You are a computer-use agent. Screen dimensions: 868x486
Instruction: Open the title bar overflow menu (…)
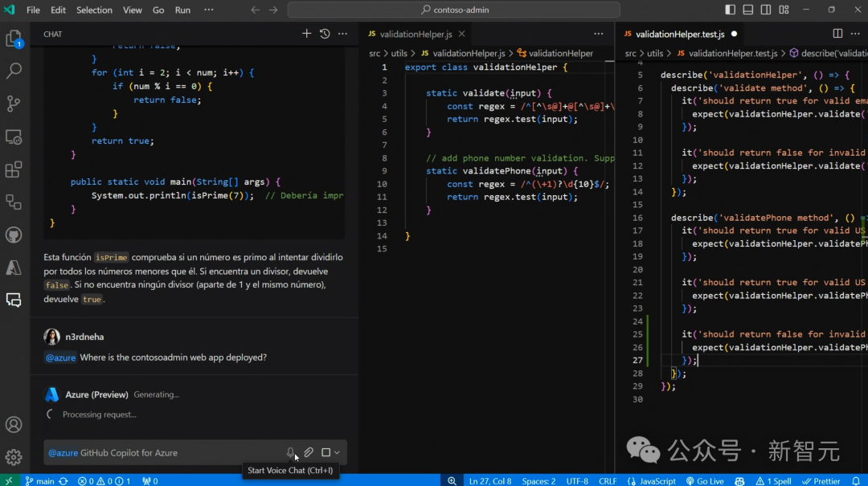(209, 10)
